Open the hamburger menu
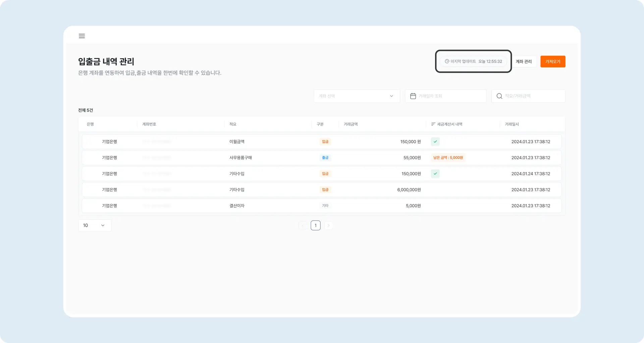 coord(82,36)
